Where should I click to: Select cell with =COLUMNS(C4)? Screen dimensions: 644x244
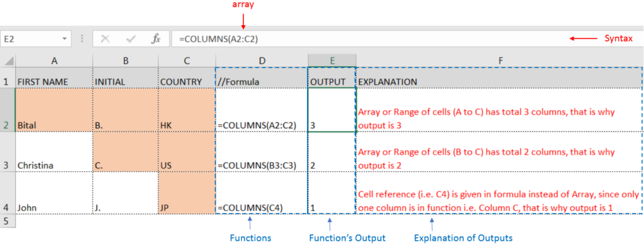pyautogui.click(x=262, y=193)
